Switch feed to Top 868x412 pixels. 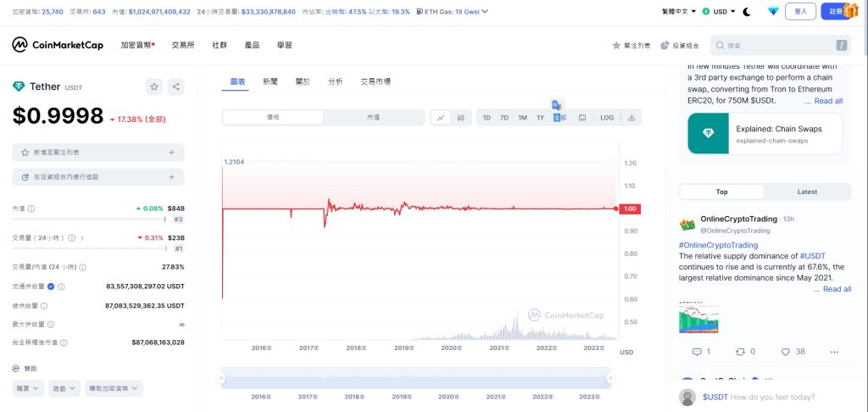click(x=722, y=192)
